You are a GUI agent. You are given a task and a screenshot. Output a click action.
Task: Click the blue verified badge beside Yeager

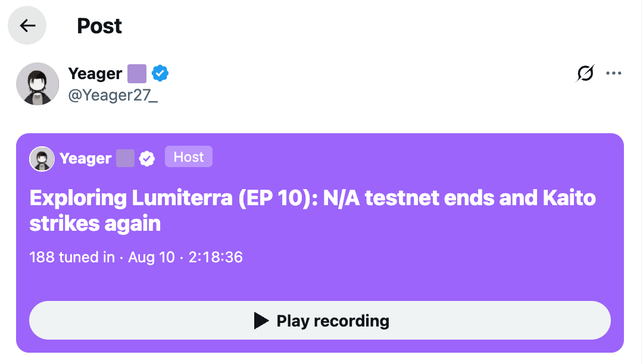point(160,73)
